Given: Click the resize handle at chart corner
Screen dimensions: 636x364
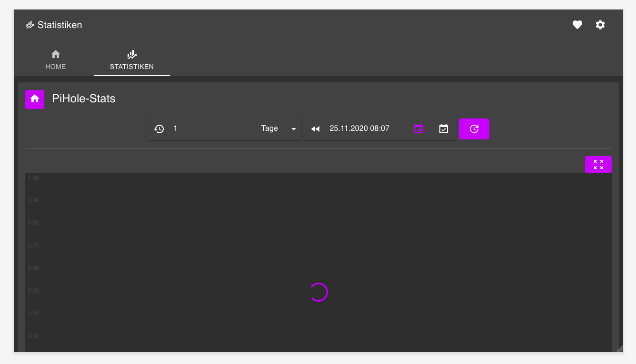Looking at the screenshot, I should (619, 349).
